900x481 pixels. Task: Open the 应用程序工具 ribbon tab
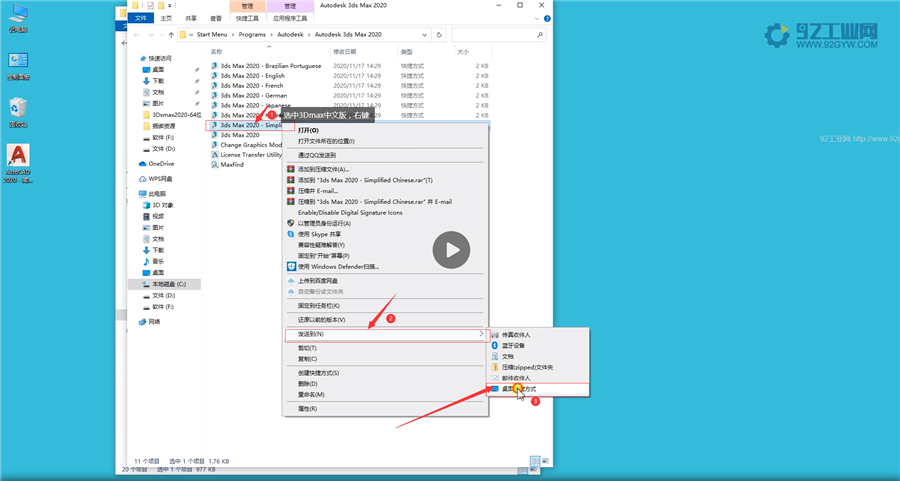click(x=290, y=18)
